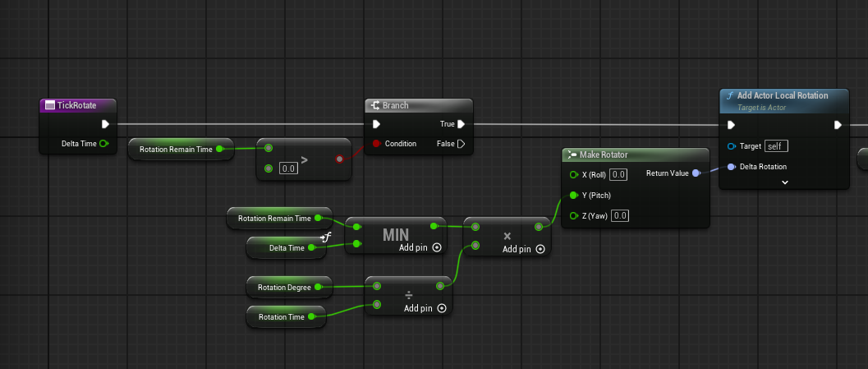Select the Rotation Time variable node label

coord(282,317)
